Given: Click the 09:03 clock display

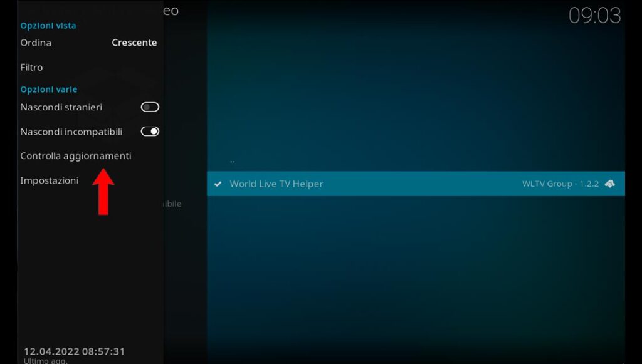Looking at the screenshot, I should (x=594, y=16).
